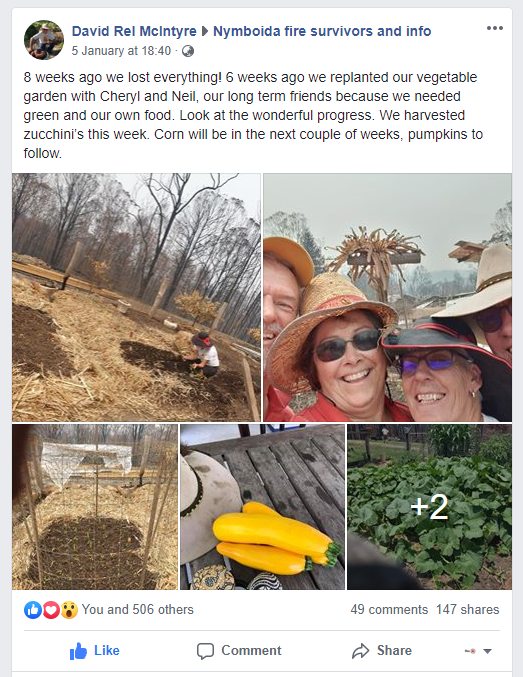Click the red heart Love reaction icon

point(51,610)
